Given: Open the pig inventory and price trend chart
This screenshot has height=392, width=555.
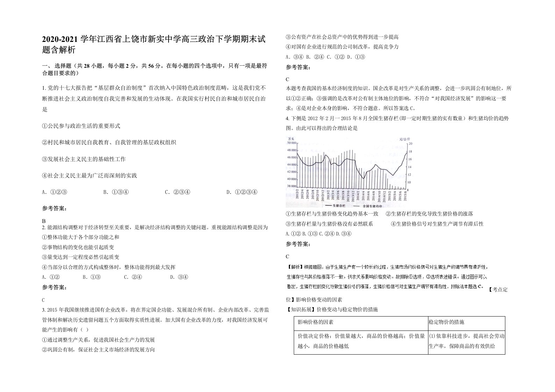Looking at the screenshot, I should (x=350, y=172).
